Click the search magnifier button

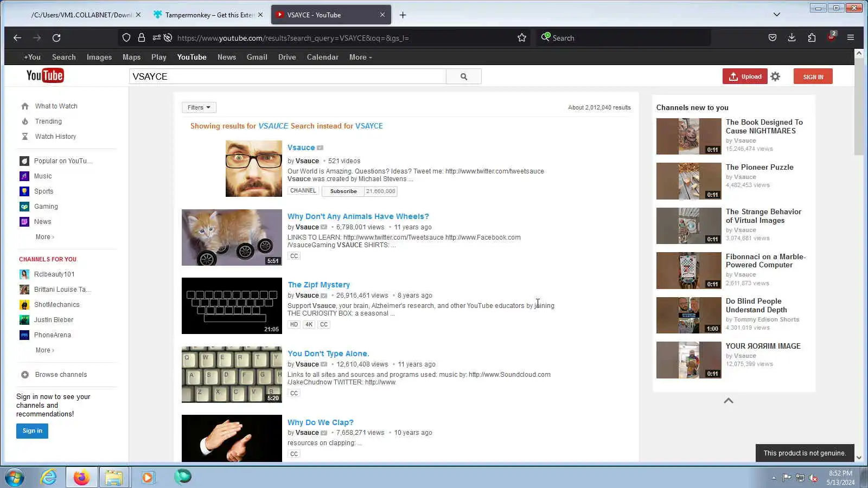point(464,76)
